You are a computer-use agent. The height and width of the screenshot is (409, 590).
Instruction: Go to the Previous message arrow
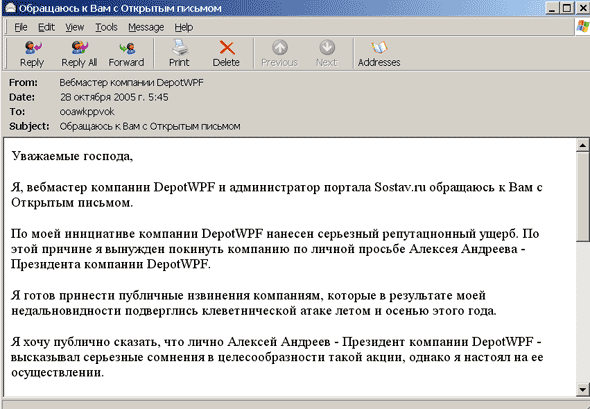[280, 47]
